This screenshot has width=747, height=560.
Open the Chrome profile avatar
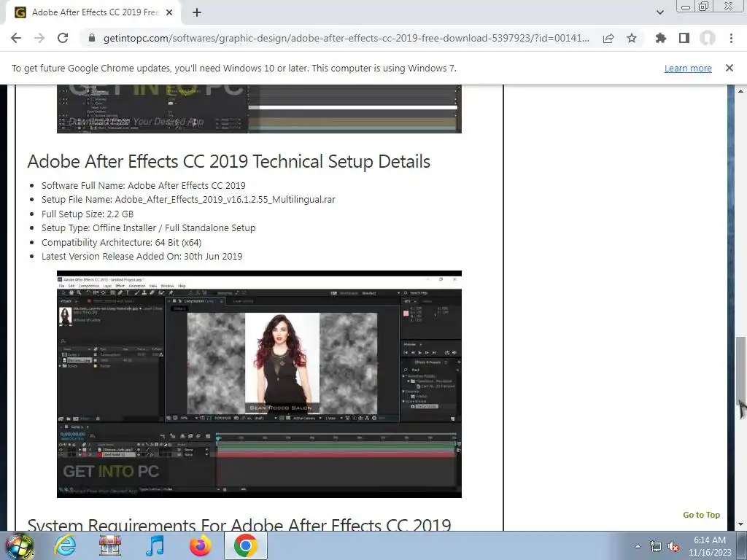tap(708, 38)
